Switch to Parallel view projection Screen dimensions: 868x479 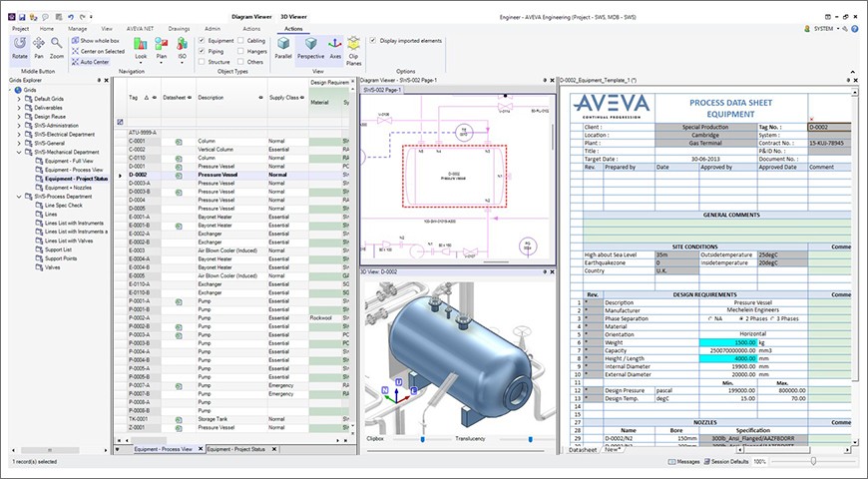[283, 48]
